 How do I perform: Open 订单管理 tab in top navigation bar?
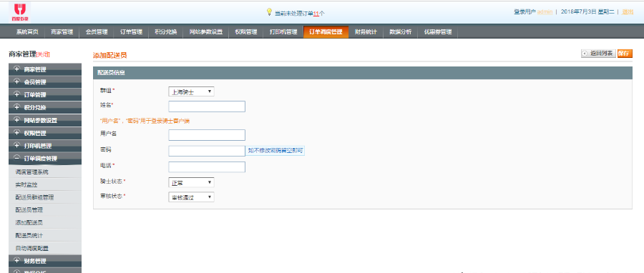tap(131, 32)
